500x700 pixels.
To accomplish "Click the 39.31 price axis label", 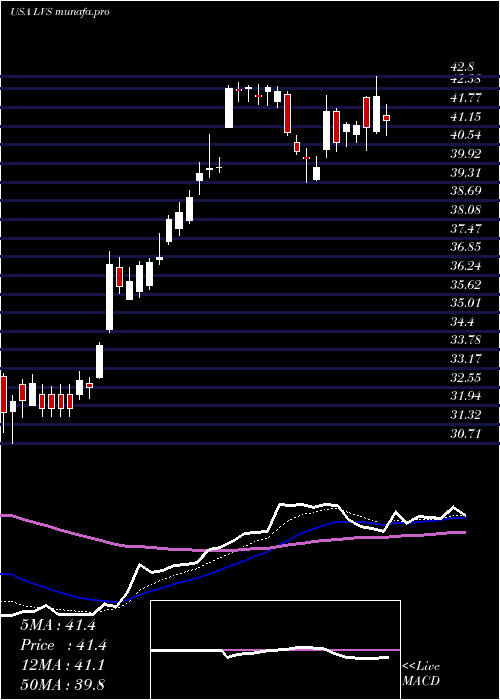I will [466, 173].
